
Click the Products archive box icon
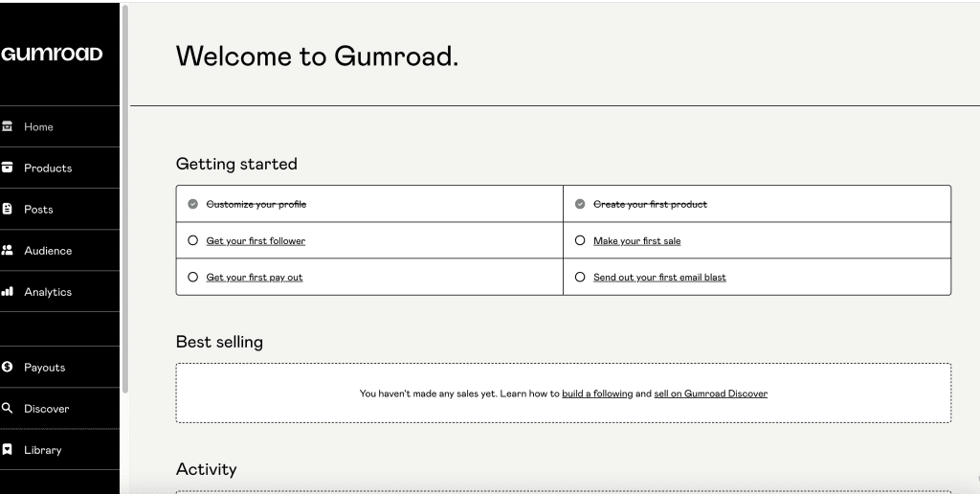click(x=8, y=168)
